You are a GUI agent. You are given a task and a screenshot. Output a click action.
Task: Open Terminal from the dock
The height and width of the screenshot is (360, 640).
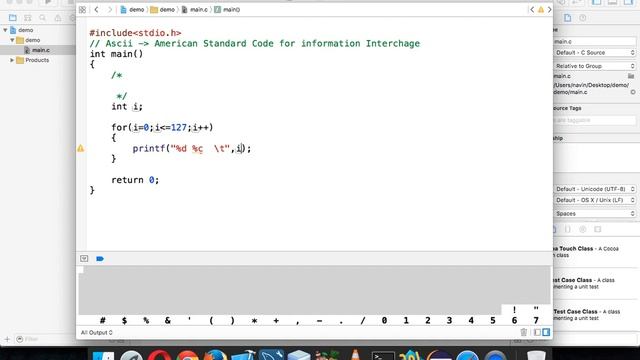(383, 355)
